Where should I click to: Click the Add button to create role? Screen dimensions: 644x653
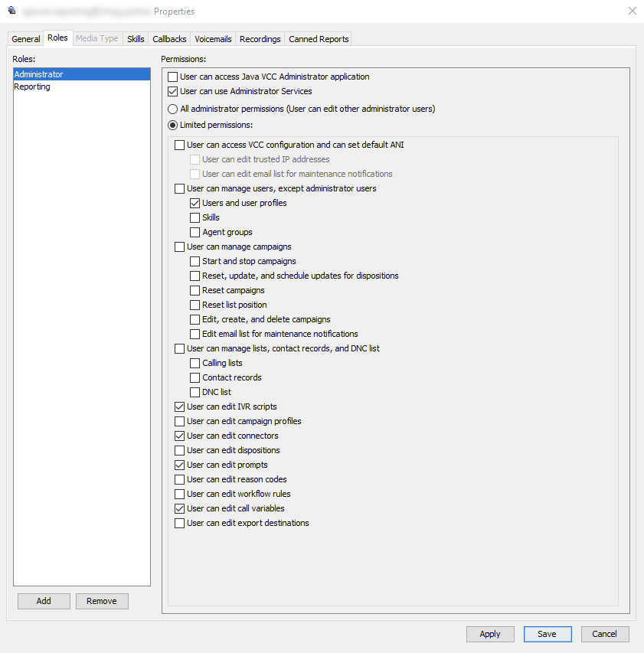(44, 601)
